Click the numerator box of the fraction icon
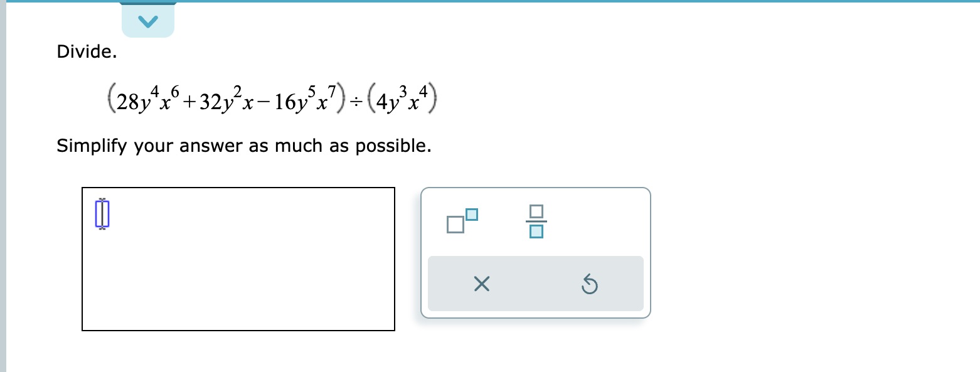The height and width of the screenshot is (372, 980). (536, 211)
